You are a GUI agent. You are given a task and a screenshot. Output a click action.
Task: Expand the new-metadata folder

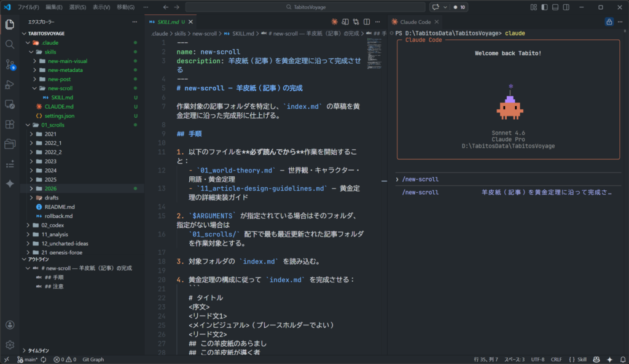click(x=65, y=70)
